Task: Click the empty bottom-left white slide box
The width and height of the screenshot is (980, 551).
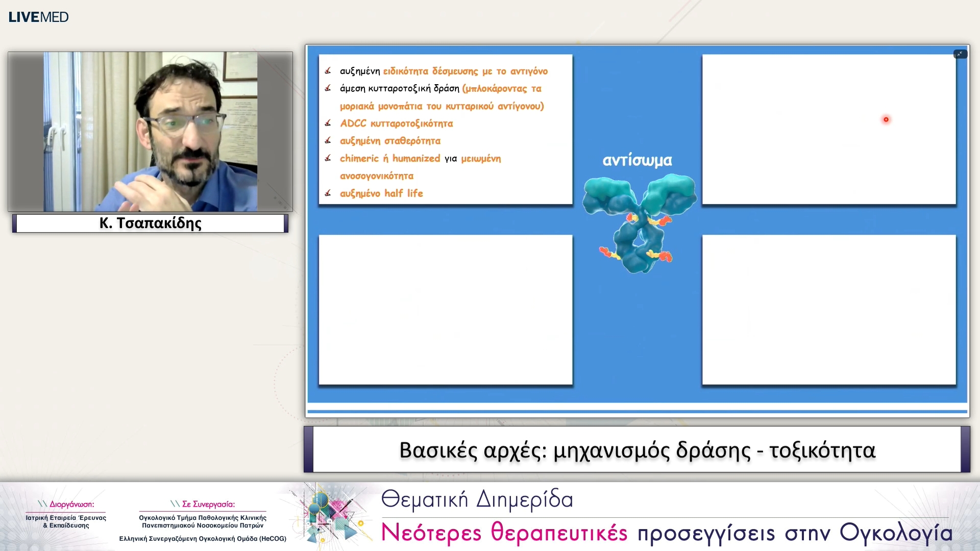Action: pyautogui.click(x=445, y=309)
